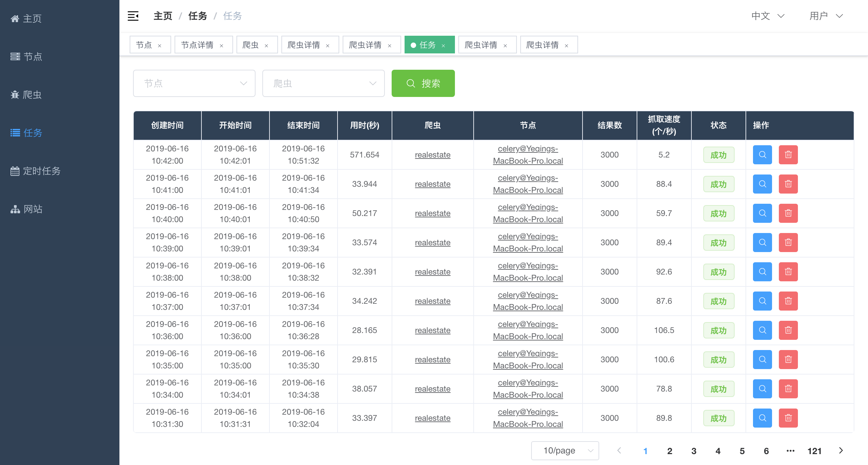This screenshot has width=868, height=465.
Task: Click the green 搜索 search button
Action: 423,83
